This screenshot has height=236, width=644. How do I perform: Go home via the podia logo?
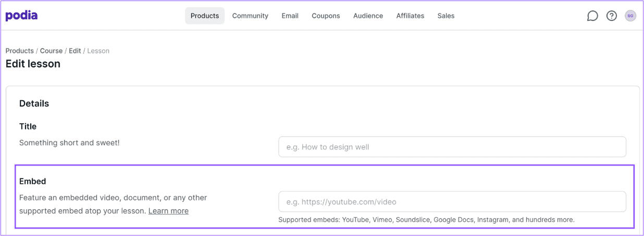coord(21,16)
